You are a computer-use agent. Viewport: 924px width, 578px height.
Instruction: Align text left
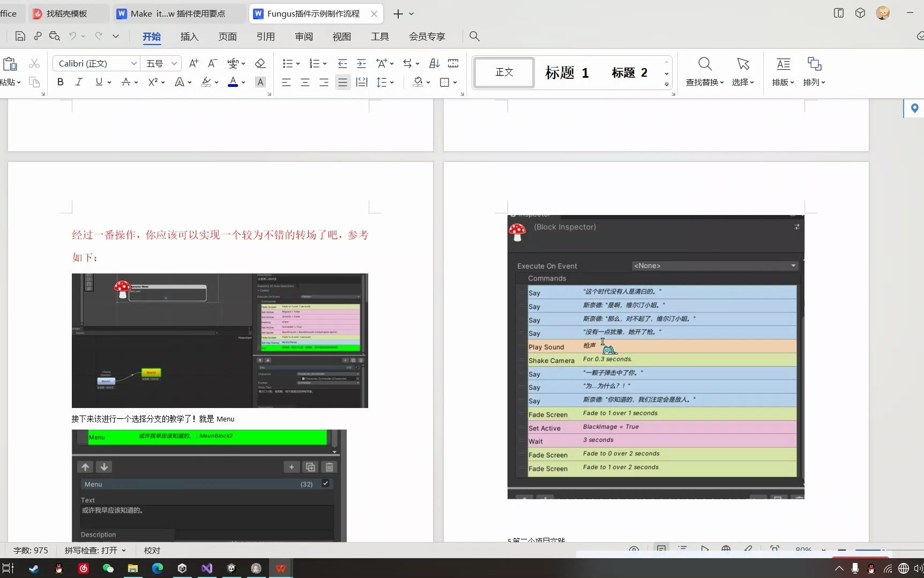tap(287, 82)
